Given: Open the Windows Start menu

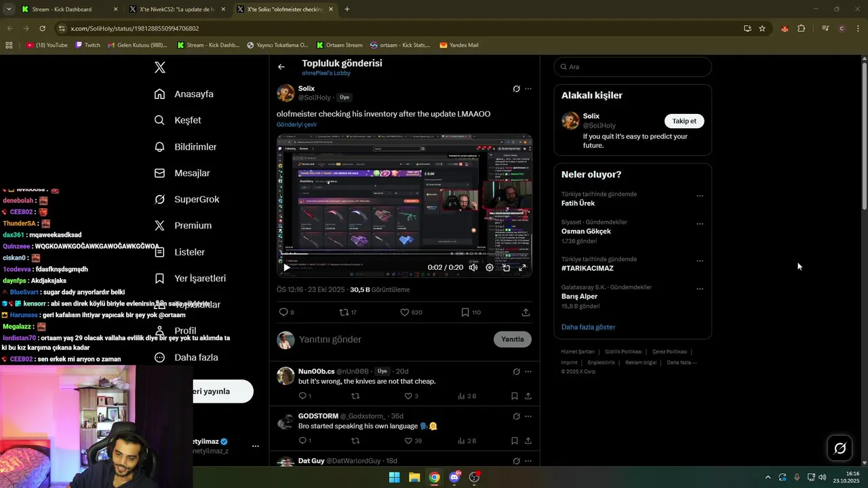Looking at the screenshot, I should (394, 477).
